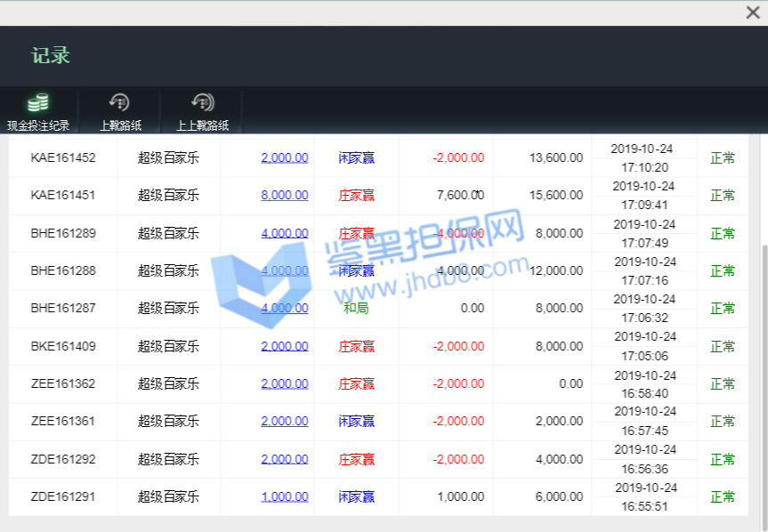Click the 记录 window title
Image resolution: width=768 pixels, height=532 pixels.
[51, 55]
